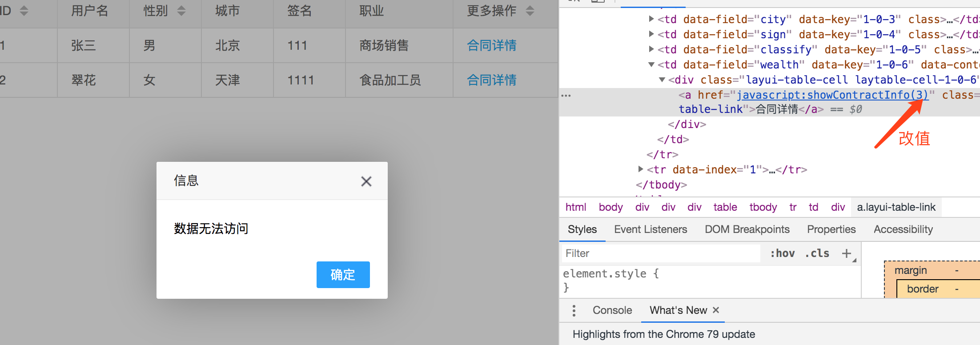This screenshot has height=345, width=980.
Task: Switch to the Accessibility tab
Action: tap(903, 229)
